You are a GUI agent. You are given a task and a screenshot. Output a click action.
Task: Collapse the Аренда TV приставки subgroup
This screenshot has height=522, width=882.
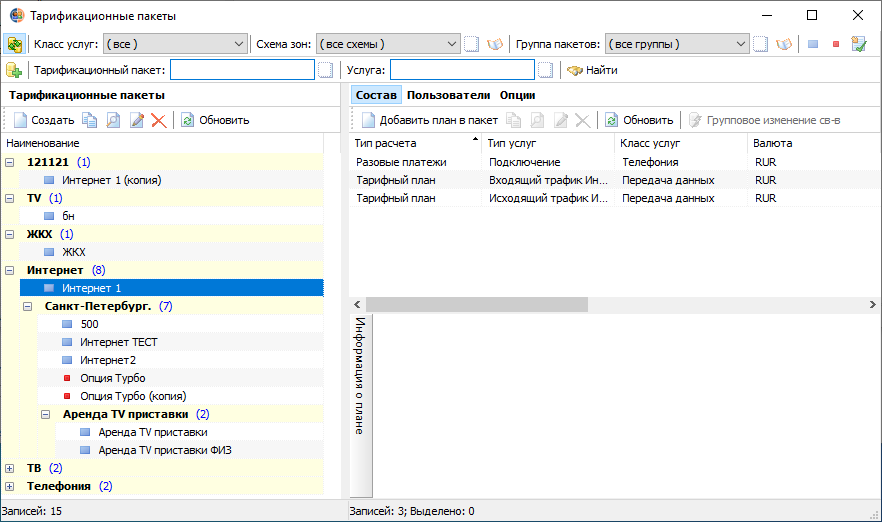(x=46, y=414)
